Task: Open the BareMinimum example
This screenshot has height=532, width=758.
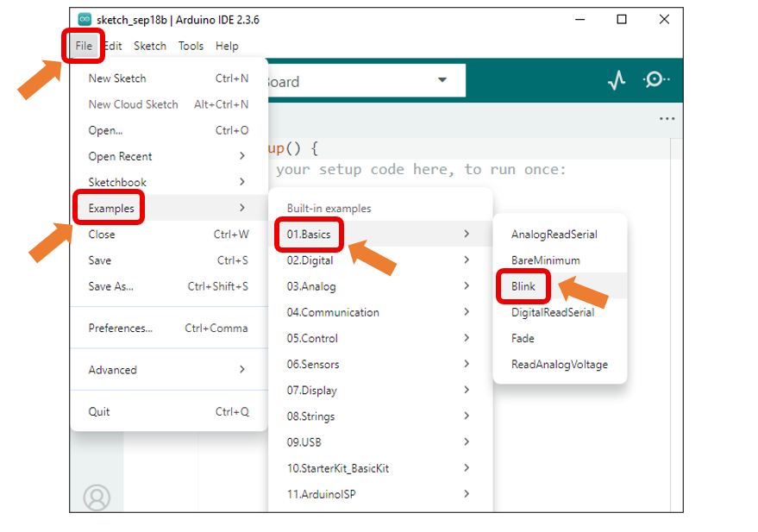Action: coord(560,260)
